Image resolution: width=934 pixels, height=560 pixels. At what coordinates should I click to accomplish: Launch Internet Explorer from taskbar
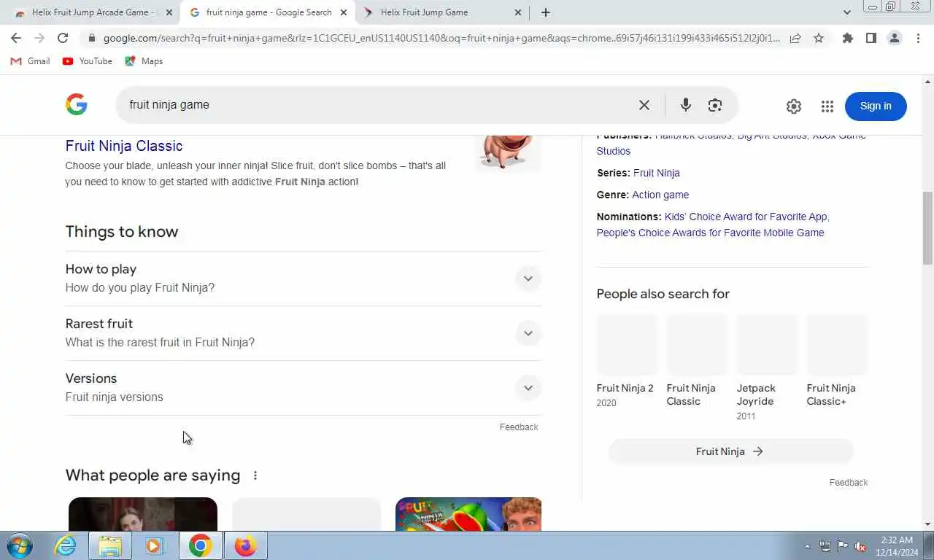pyautogui.click(x=66, y=545)
